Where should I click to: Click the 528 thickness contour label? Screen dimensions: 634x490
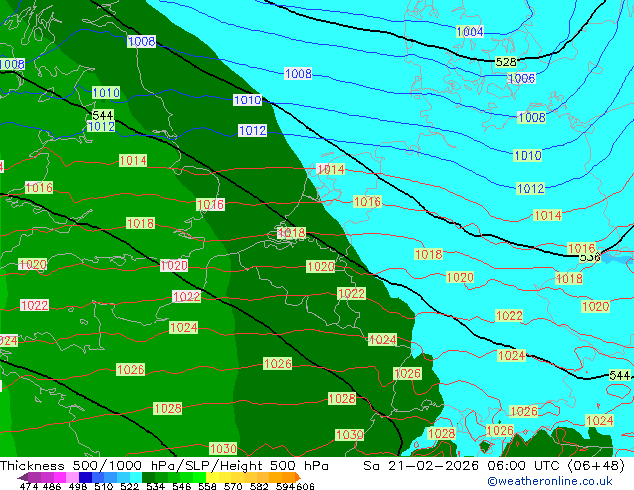[506, 62]
